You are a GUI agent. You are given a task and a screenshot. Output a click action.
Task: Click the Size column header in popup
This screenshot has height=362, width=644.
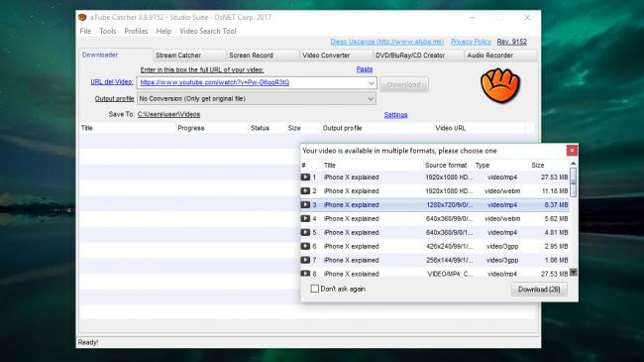tap(538, 165)
